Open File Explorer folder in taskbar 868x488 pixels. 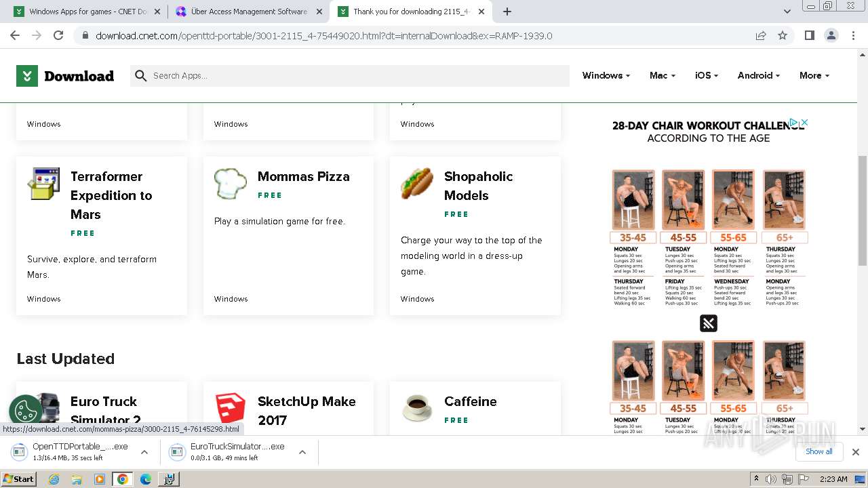pyautogui.click(x=77, y=479)
